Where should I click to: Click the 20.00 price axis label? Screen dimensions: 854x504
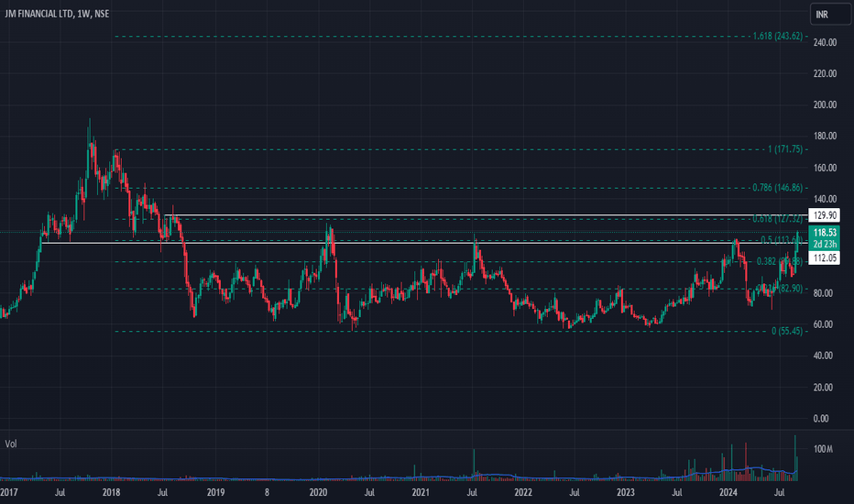(823, 388)
